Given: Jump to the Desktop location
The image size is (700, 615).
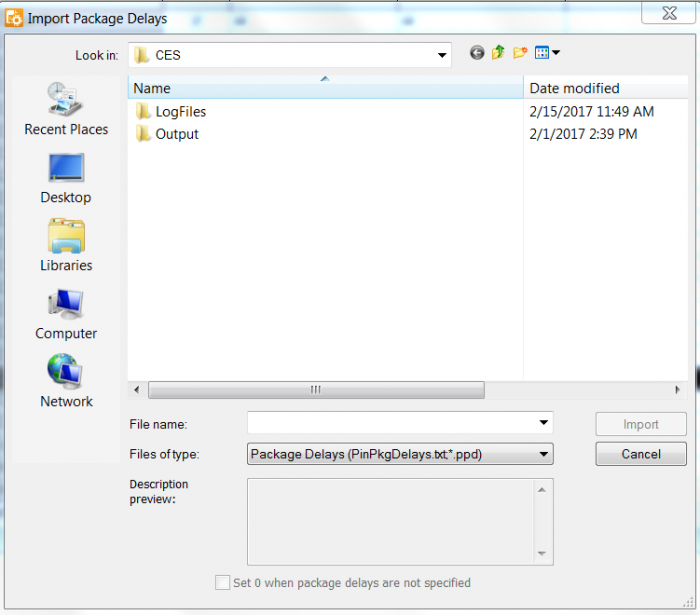Looking at the screenshot, I should (x=66, y=178).
